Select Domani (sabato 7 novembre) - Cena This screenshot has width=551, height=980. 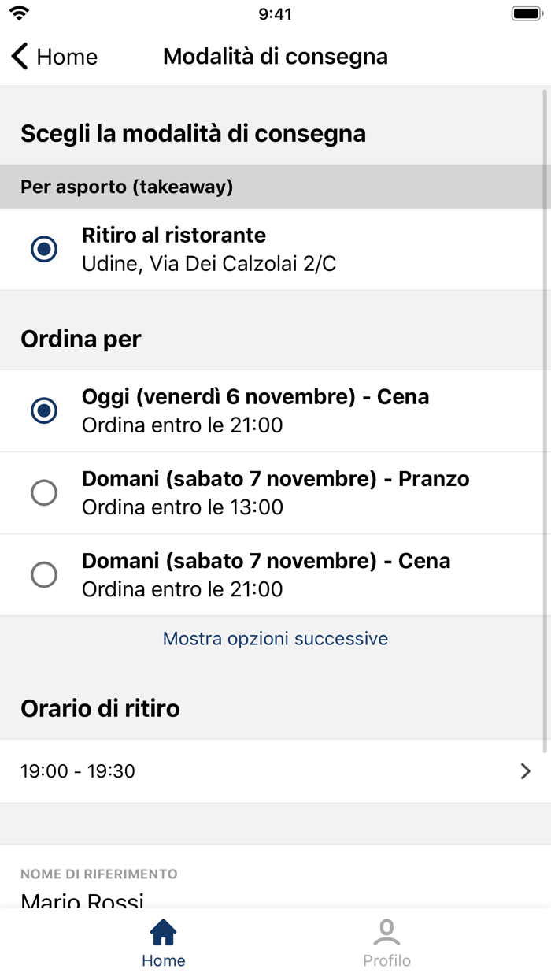tap(45, 574)
